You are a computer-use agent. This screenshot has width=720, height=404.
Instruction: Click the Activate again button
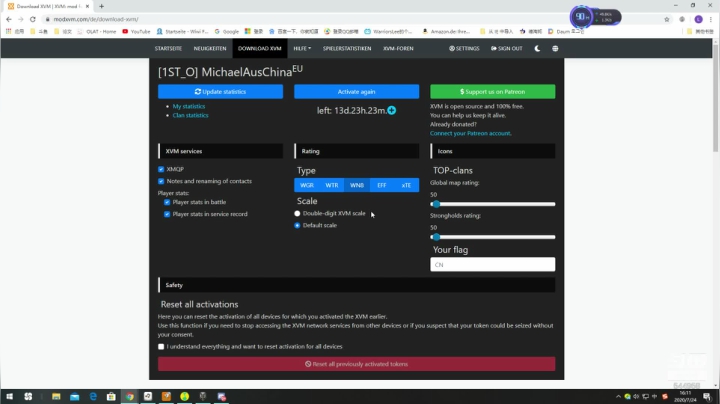(356, 91)
